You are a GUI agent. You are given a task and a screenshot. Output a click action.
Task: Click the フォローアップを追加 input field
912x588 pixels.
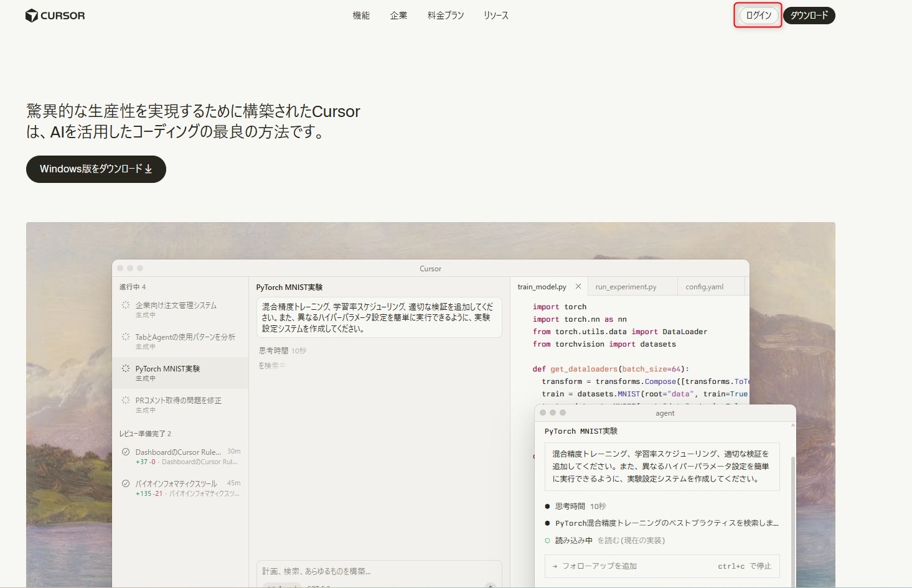(629, 566)
